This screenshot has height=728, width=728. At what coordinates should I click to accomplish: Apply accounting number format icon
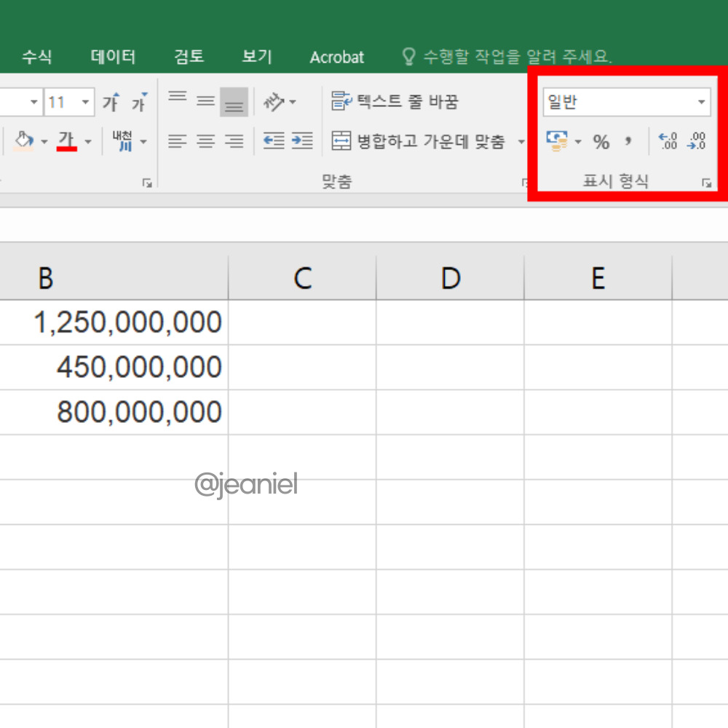pos(557,141)
